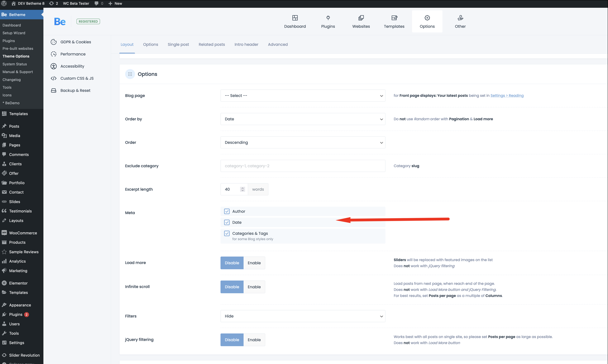The image size is (608, 364).
Task: Click the WordPress logo icon in admin bar
Action: (4, 3)
